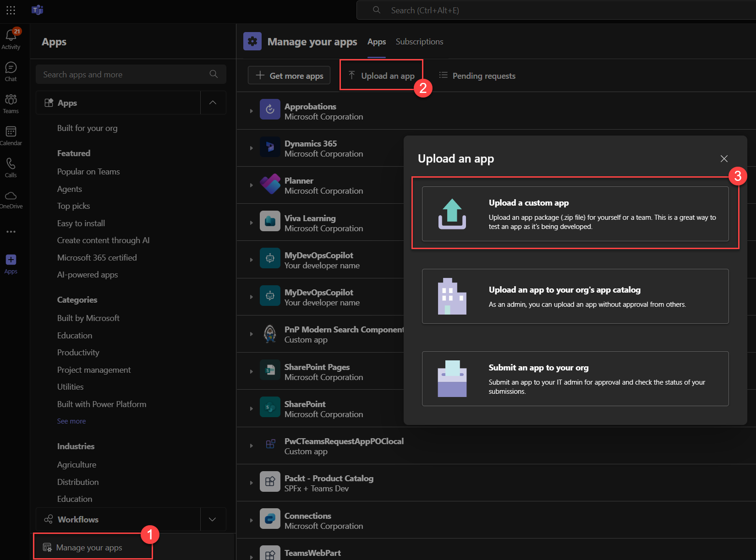The height and width of the screenshot is (560, 756).
Task: Open Calendar from the left rail
Action: 11,136
